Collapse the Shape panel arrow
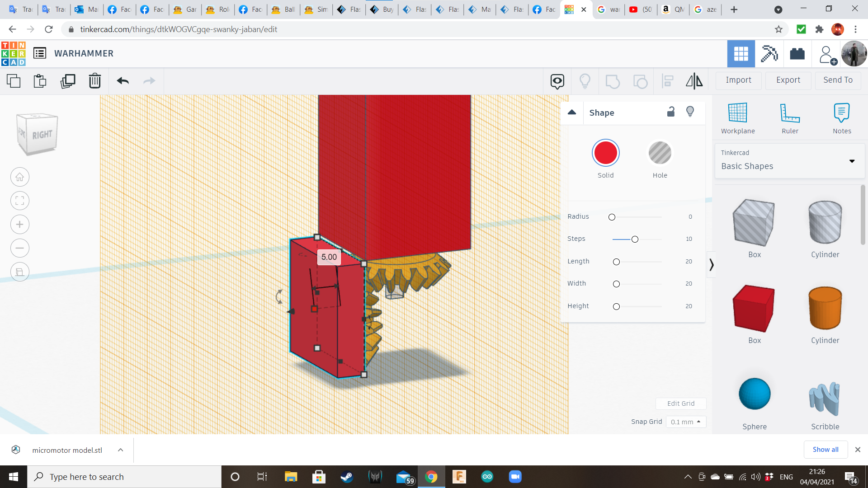 [572, 113]
